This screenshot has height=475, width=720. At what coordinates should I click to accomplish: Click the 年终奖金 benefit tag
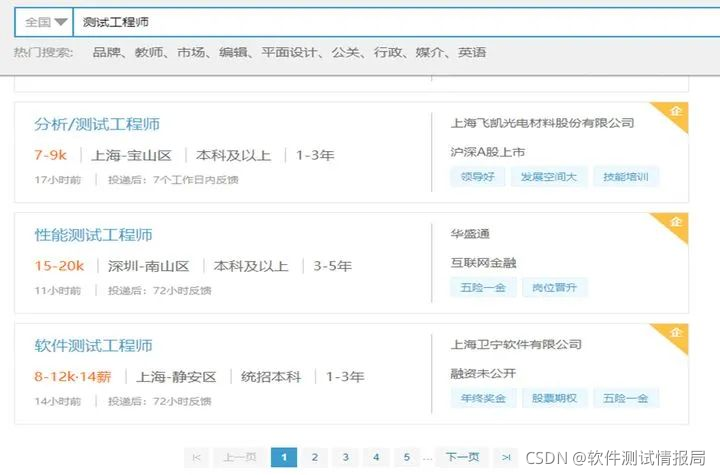tap(483, 398)
